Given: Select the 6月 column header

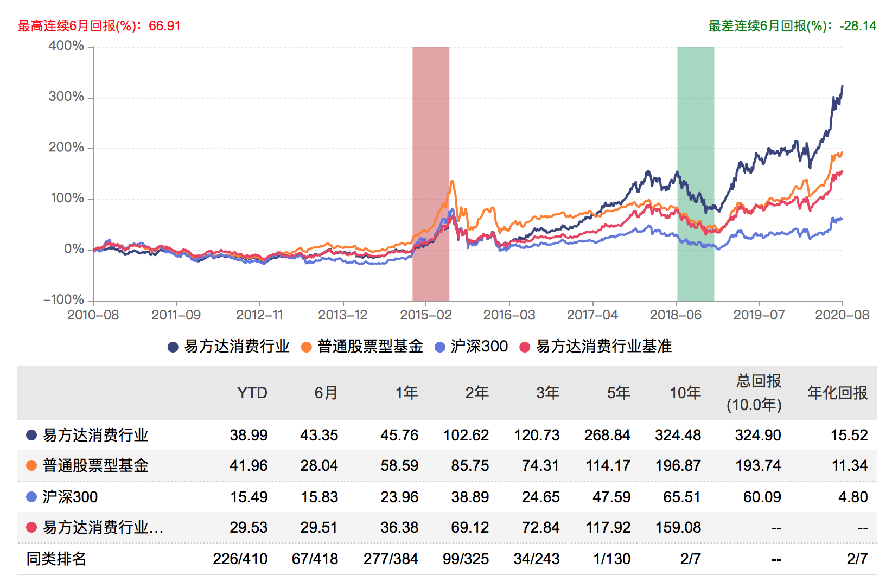Looking at the screenshot, I should (326, 393).
